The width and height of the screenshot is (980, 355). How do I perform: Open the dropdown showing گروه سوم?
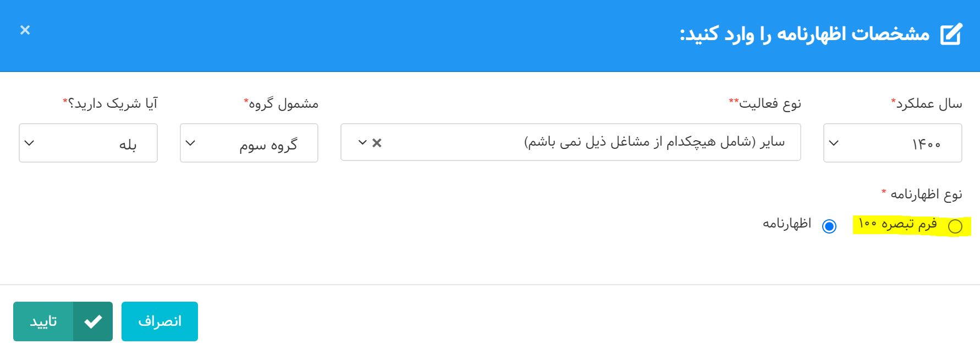tap(249, 143)
